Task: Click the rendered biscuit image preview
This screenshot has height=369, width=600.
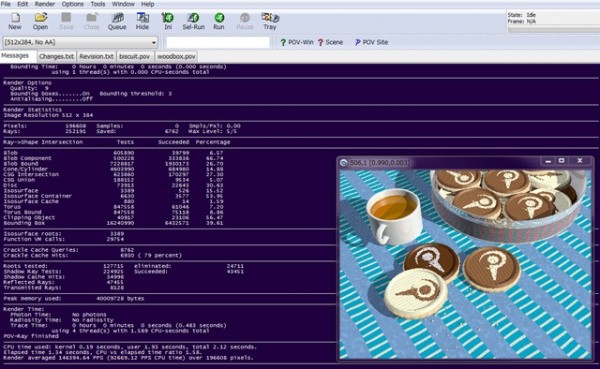Action: 465,264
